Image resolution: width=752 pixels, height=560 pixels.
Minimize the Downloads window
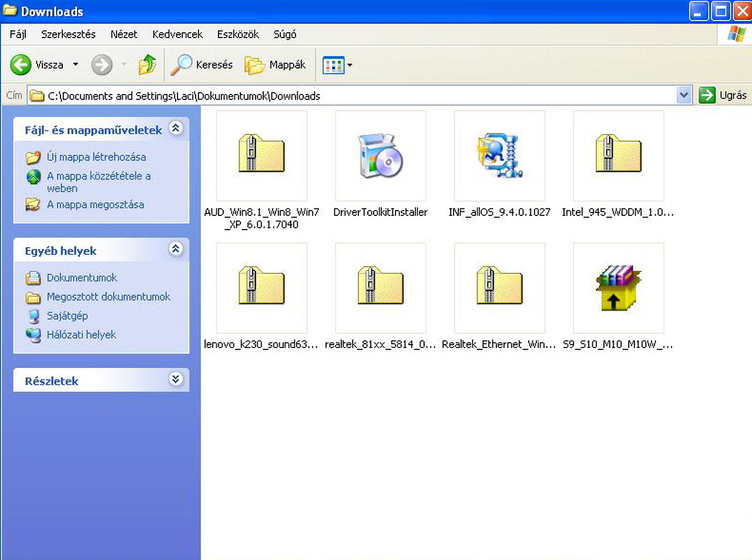[699, 11]
